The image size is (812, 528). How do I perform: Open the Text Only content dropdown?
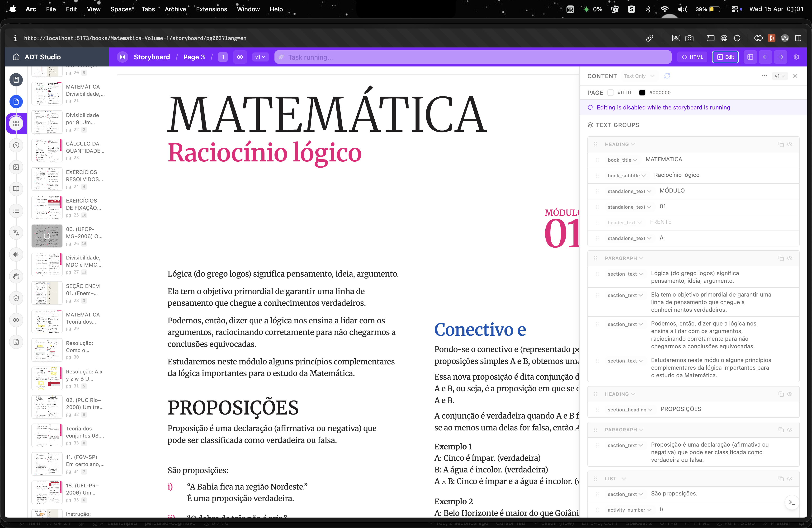coord(639,76)
